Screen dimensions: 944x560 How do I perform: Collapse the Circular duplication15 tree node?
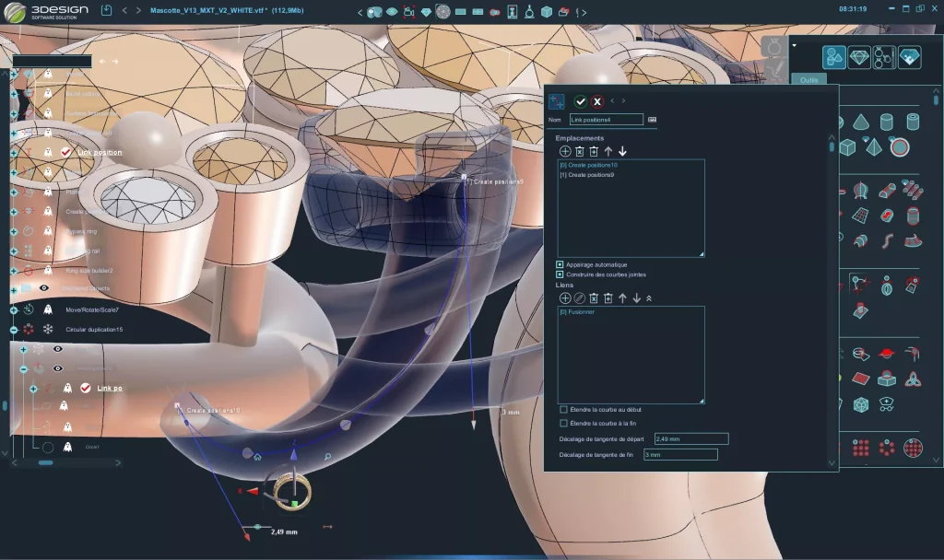(x=14, y=329)
